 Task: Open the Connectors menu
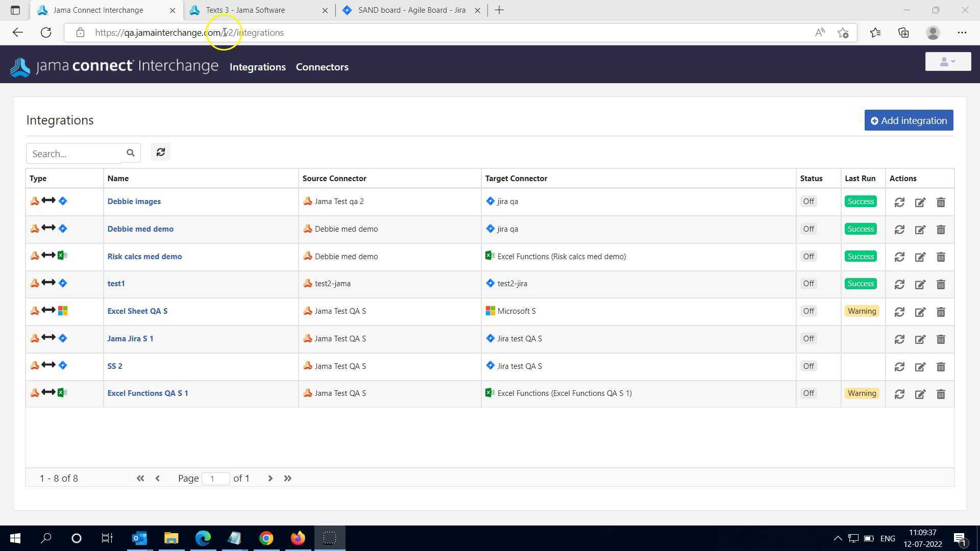322,67
